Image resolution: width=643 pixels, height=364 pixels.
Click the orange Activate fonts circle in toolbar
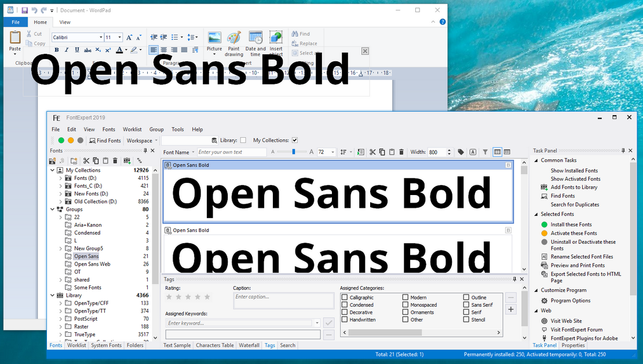[x=71, y=141]
